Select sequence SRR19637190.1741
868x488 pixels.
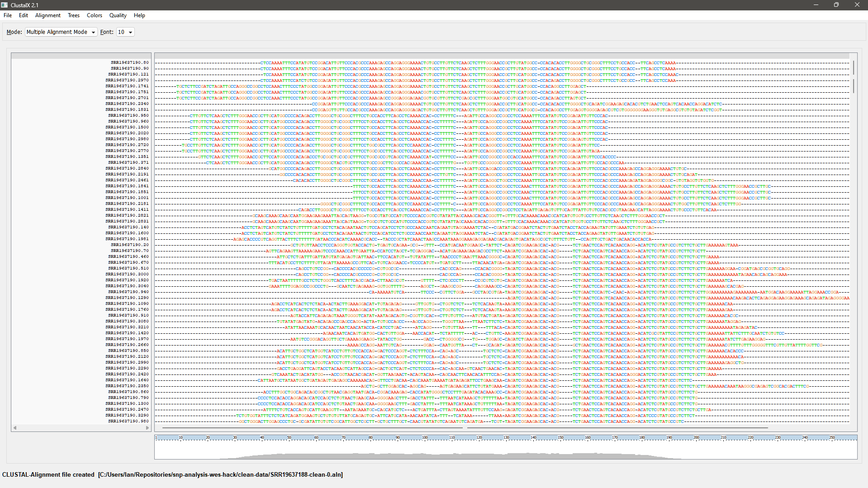127,86
